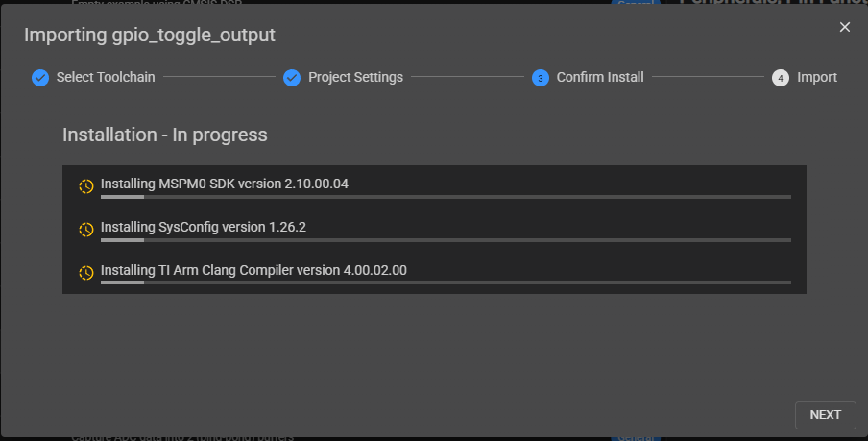Click the TI Arm Clang Compiler progress bar
This screenshot has height=441, width=868.
tap(446, 282)
